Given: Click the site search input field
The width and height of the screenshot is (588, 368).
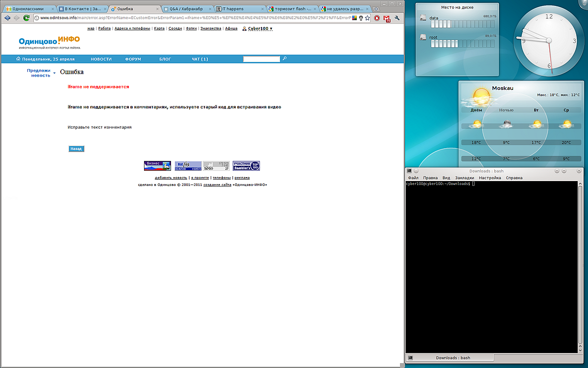Looking at the screenshot, I should [262, 59].
